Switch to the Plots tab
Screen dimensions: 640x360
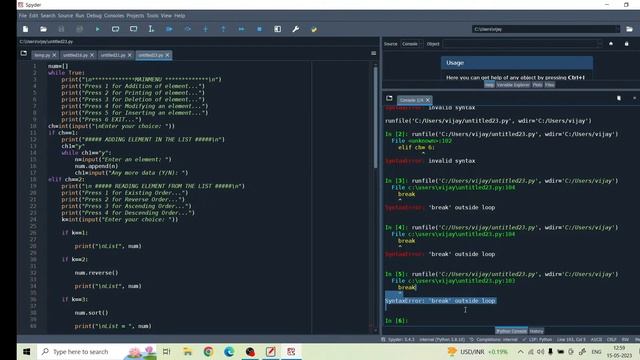[x=537, y=85]
